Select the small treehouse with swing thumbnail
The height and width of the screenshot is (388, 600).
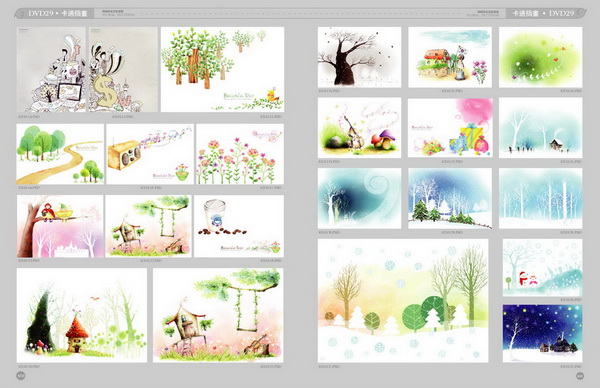(x=148, y=226)
